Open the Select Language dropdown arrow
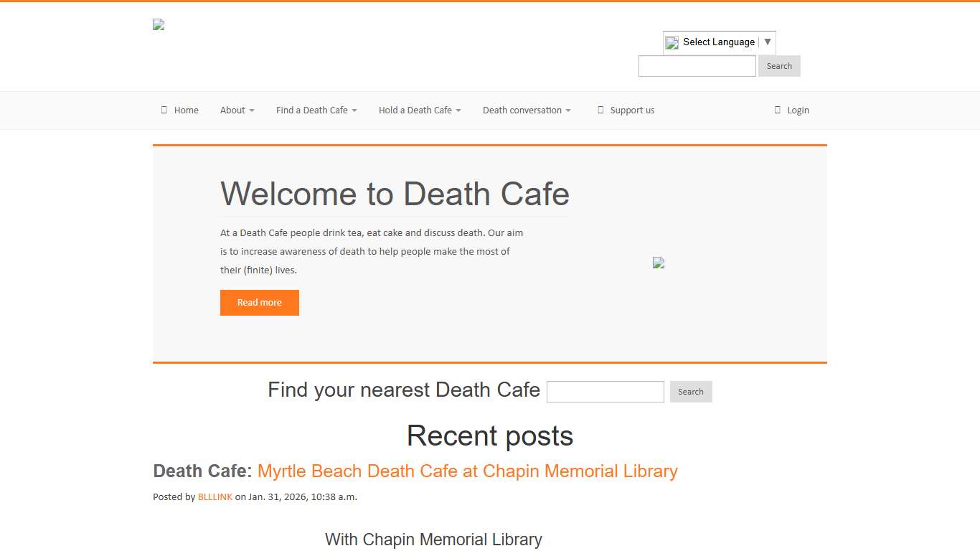The height and width of the screenshot is (551, 980). 768,42
